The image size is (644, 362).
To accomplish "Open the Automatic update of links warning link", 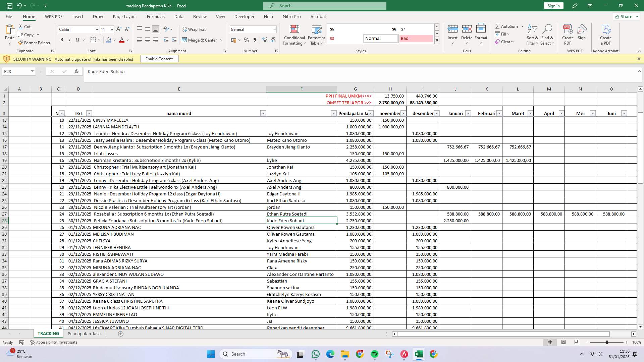I will (x=94, y=59).
